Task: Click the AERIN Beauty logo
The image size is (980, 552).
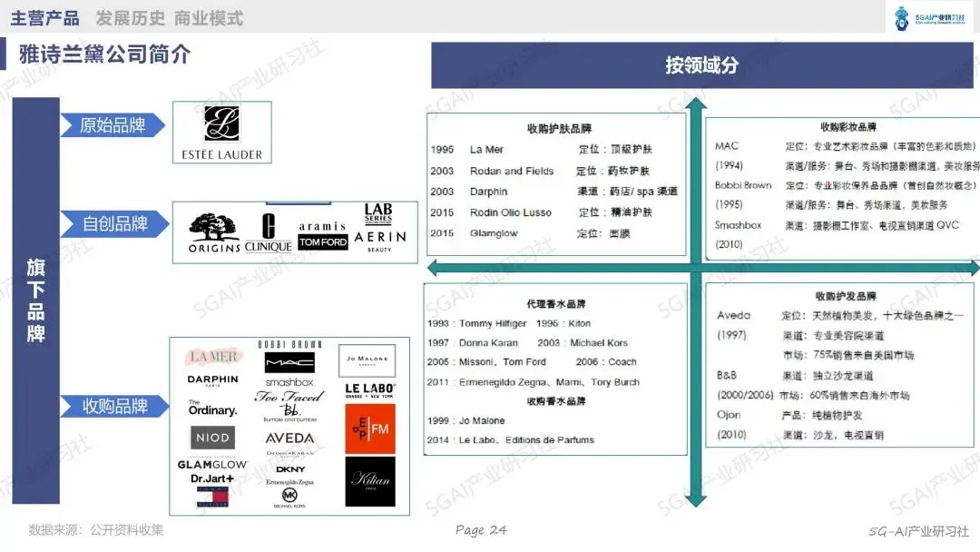Action: pos(380,240)
